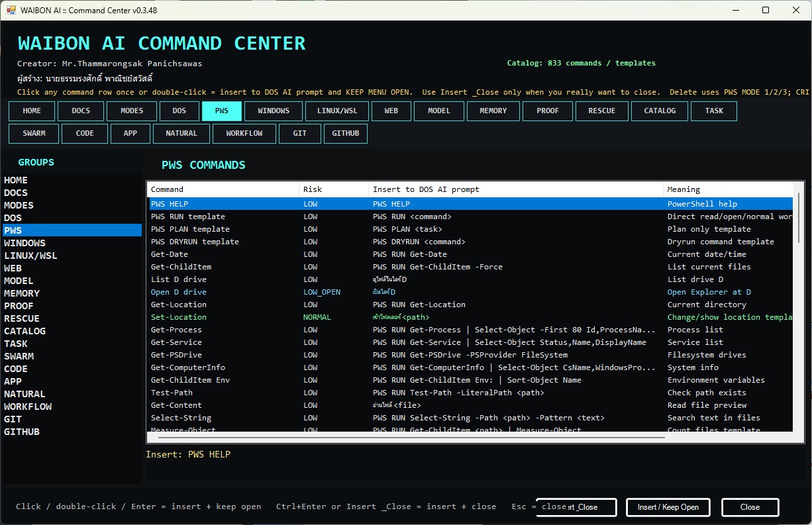Select CATALOG in the Groups list

click(71, 331)
